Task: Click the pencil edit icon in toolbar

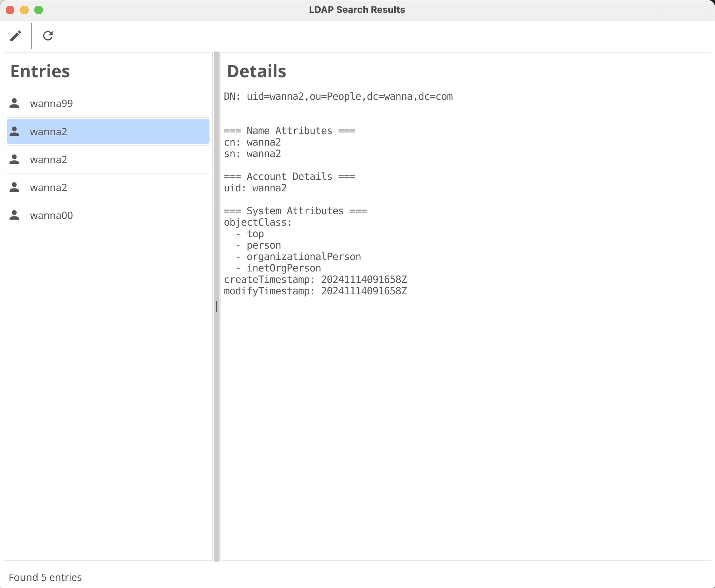Action: tap(16, 36)
